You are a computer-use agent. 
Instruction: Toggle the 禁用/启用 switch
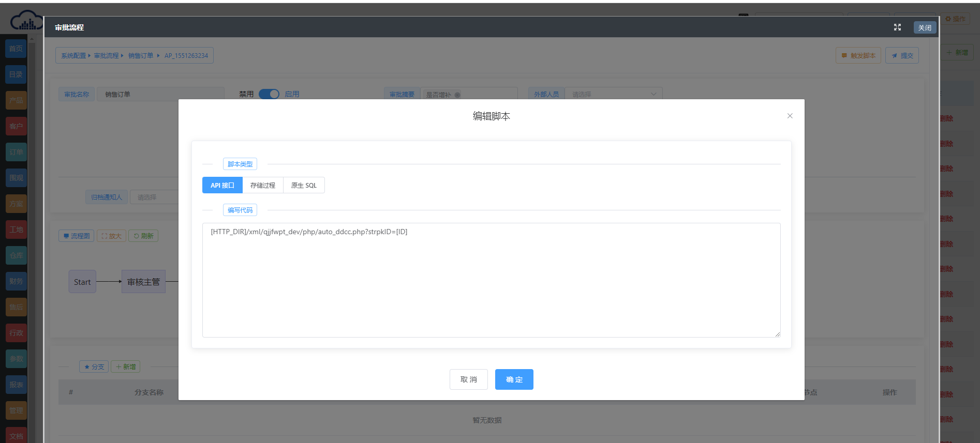pos(269,94)
